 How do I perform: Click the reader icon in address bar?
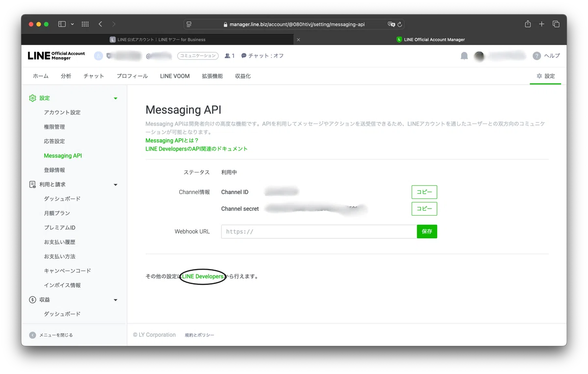[x=189, y=24]
